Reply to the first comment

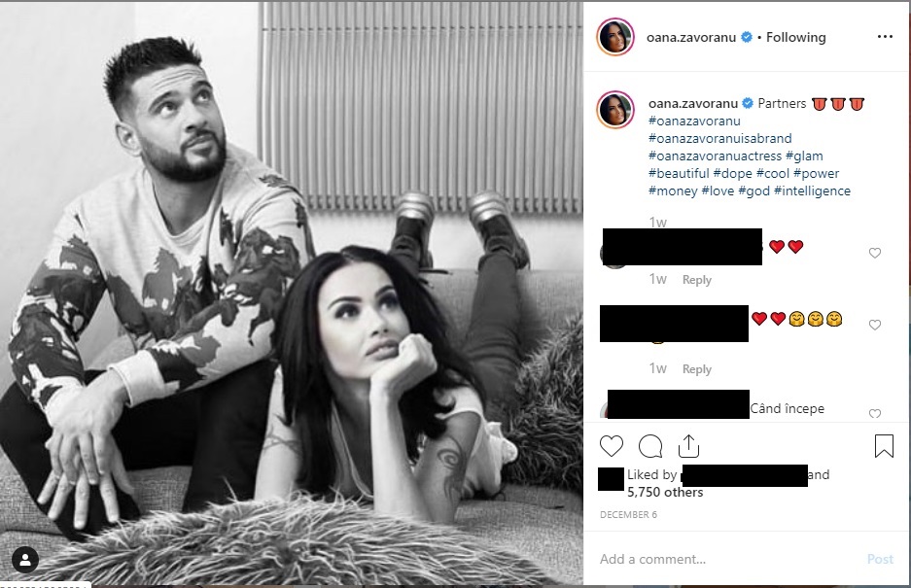click(x=696, y=280)
